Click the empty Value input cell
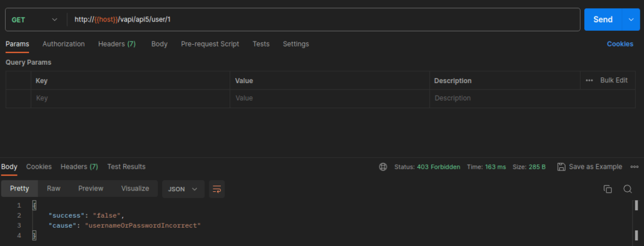 [330, 99]
